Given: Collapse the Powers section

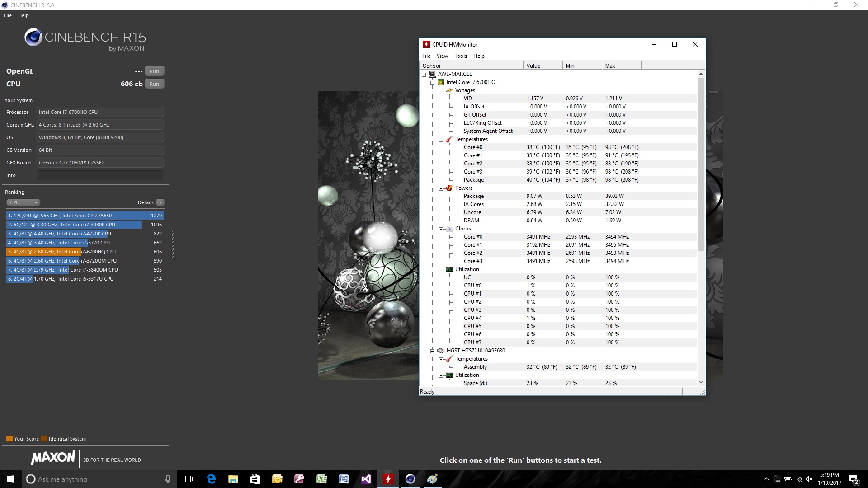Looking at the screenshot, I should pos(441,188).
